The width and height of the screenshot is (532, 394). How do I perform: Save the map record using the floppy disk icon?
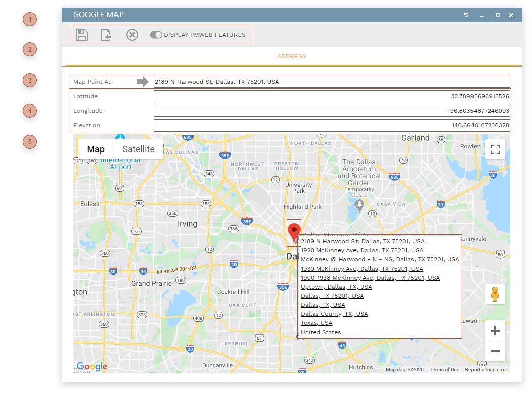(81, 34)
